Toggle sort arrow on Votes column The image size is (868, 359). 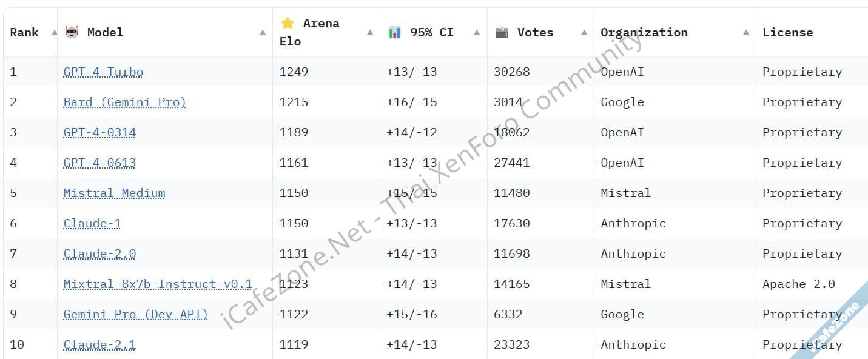click(584, 33)
